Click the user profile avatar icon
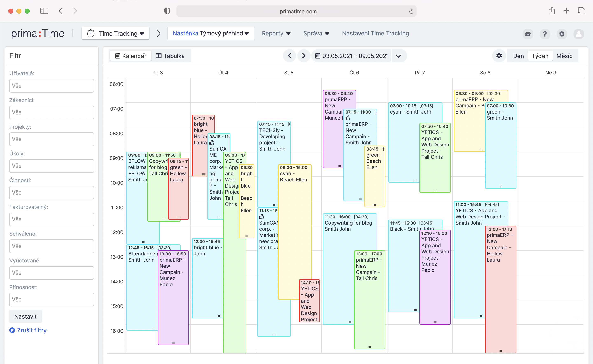This screenshot has width=593, height=364. [579, 34]
